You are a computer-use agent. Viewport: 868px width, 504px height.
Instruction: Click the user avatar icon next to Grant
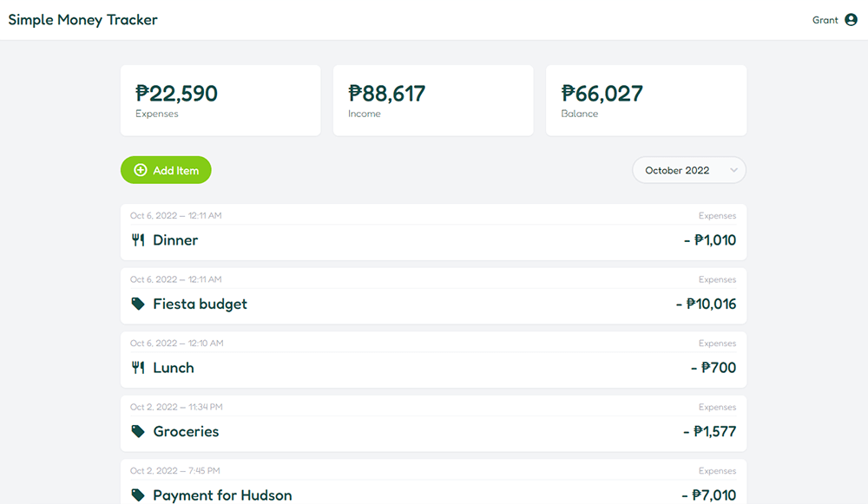[x=851, y=20]
